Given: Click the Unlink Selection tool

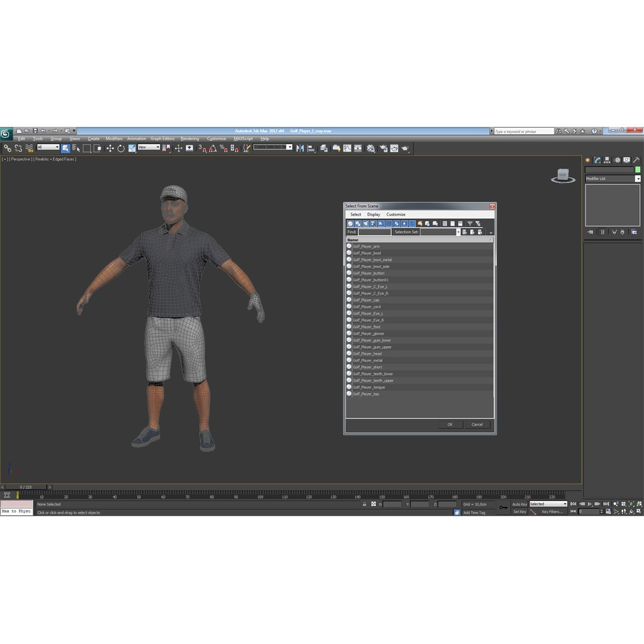Looking at the screenshot, I should point(18,148).
